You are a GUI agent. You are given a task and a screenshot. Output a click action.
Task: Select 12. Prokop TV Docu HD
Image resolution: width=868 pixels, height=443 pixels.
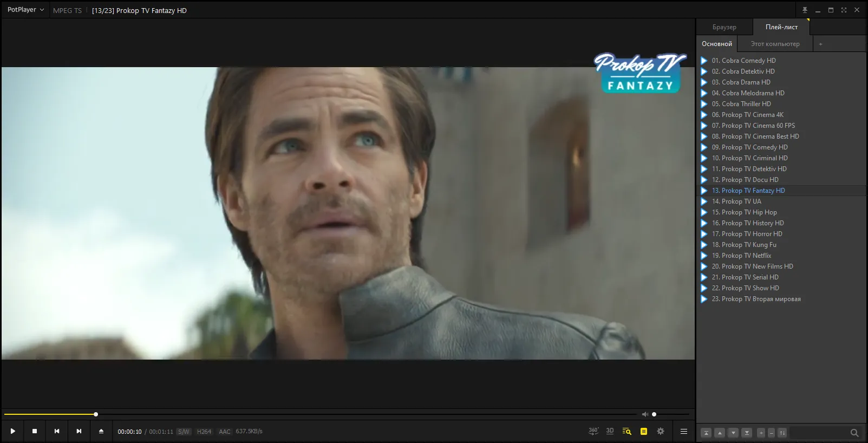[781, 180]
